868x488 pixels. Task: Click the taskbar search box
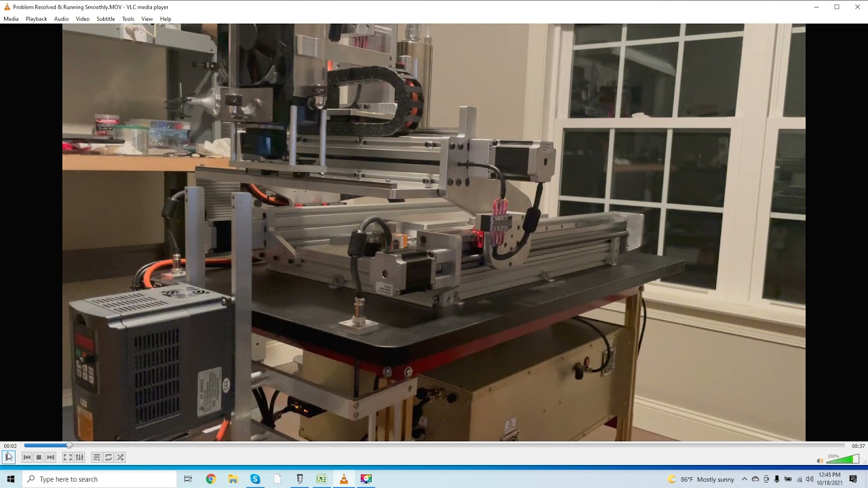point(100,479)
